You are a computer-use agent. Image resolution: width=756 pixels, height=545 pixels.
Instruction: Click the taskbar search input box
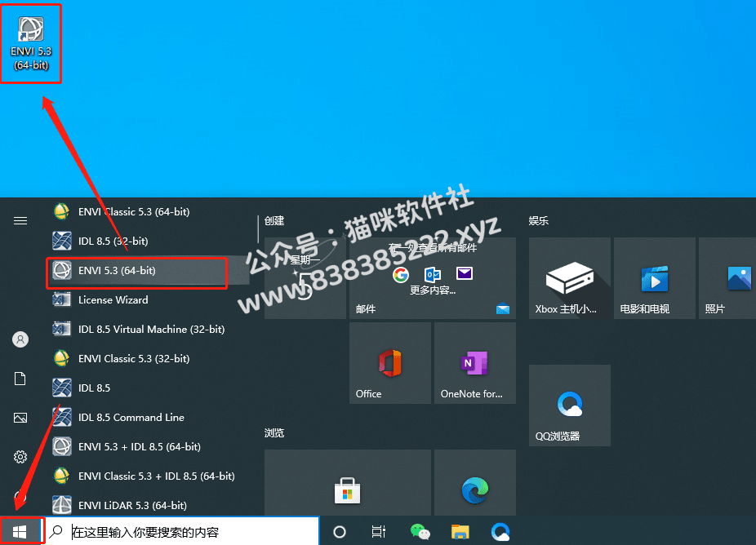click(x=183, y=531)
